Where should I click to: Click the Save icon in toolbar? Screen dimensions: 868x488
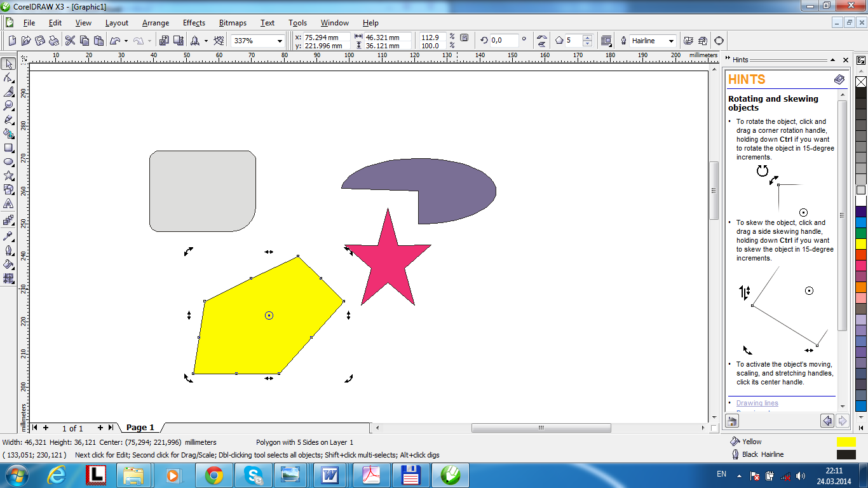[40, 41]
